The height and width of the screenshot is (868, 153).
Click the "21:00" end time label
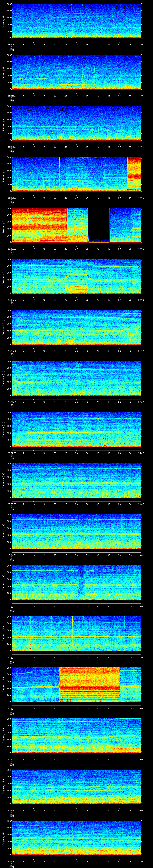[x=141, y=351]
